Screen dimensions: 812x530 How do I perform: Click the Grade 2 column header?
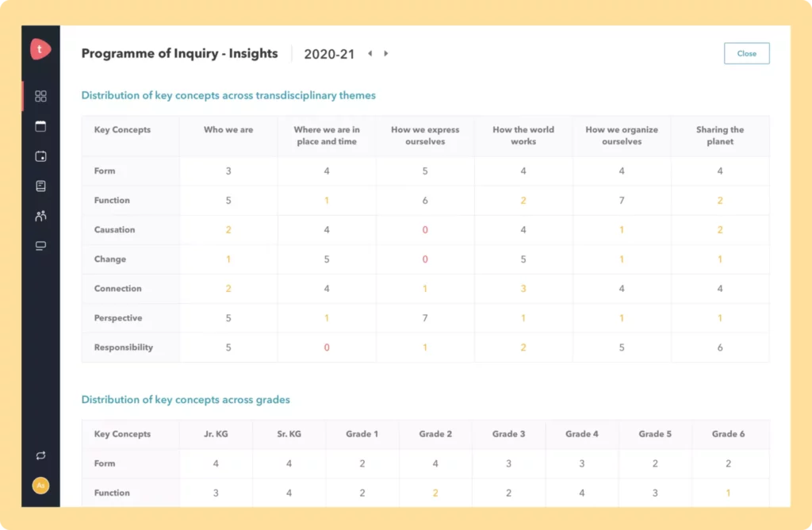(x=435, y=434)
